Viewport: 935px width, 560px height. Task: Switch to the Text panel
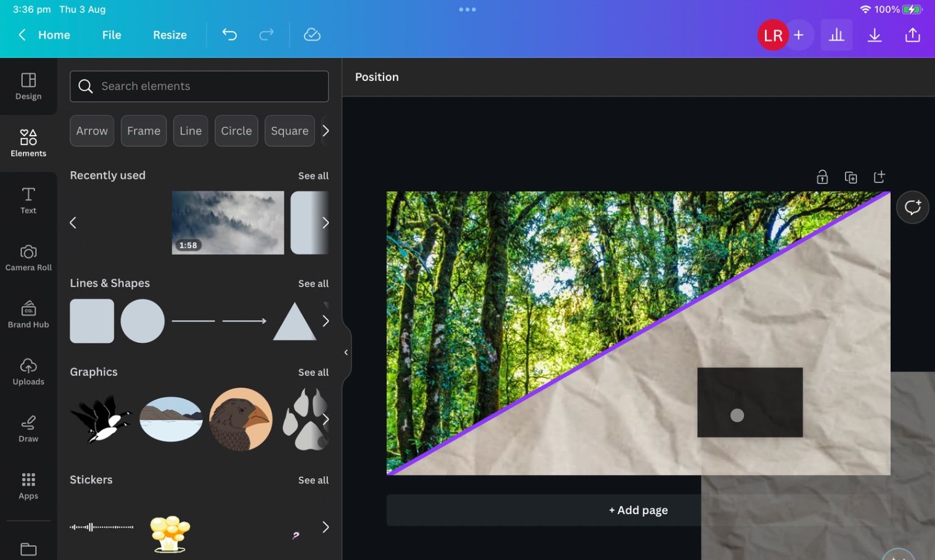(28, 200)
